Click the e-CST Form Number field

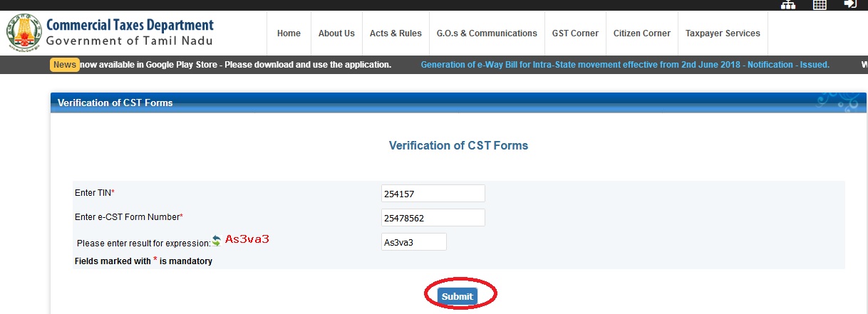(x=433, y=218)
